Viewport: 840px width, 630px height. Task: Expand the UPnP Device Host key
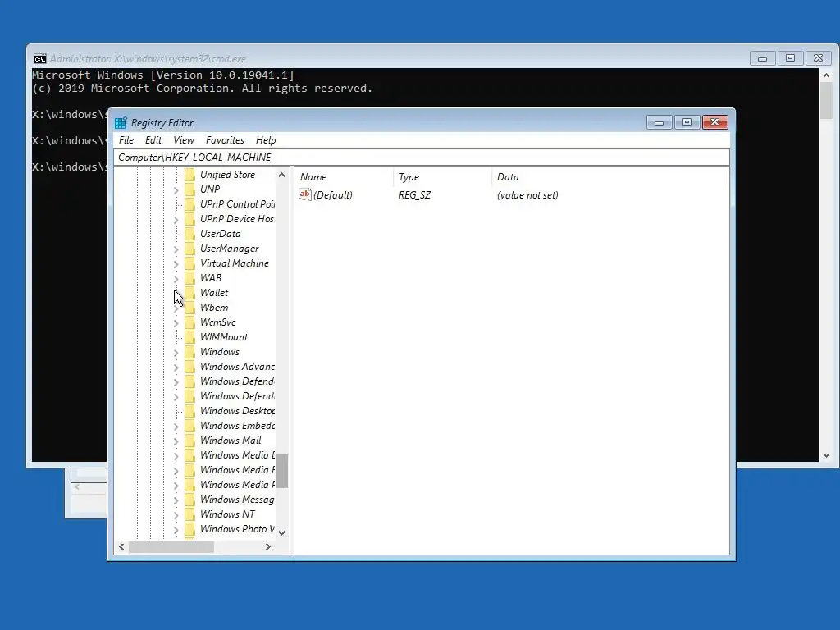click(176, 220)
